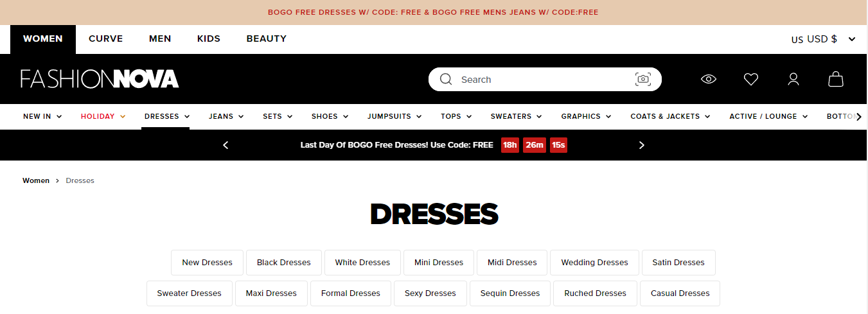Screen dimensions: 868x314
Task: Select Satin Dresses filter
Action: [x=678, y=263]
